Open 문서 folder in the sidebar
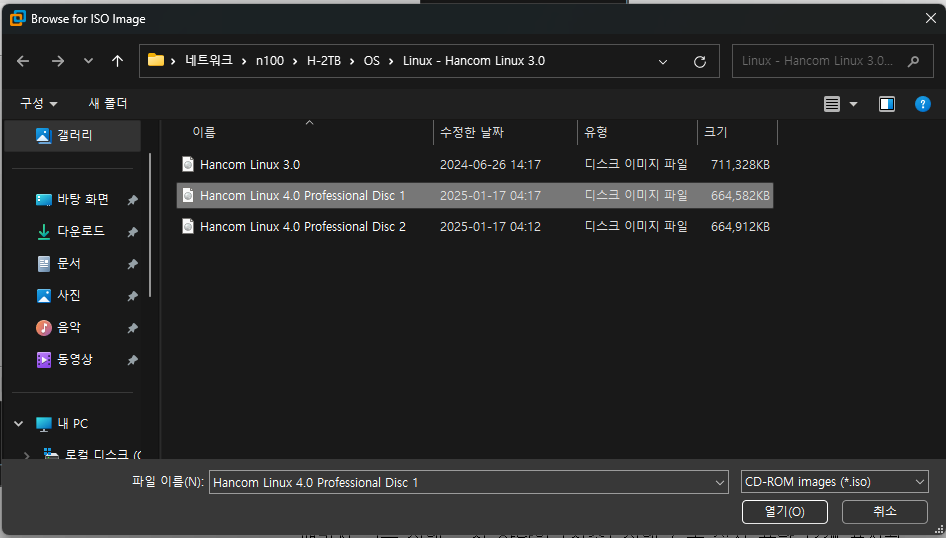Viewport: 946px width, 538px height. click(68, 264)
